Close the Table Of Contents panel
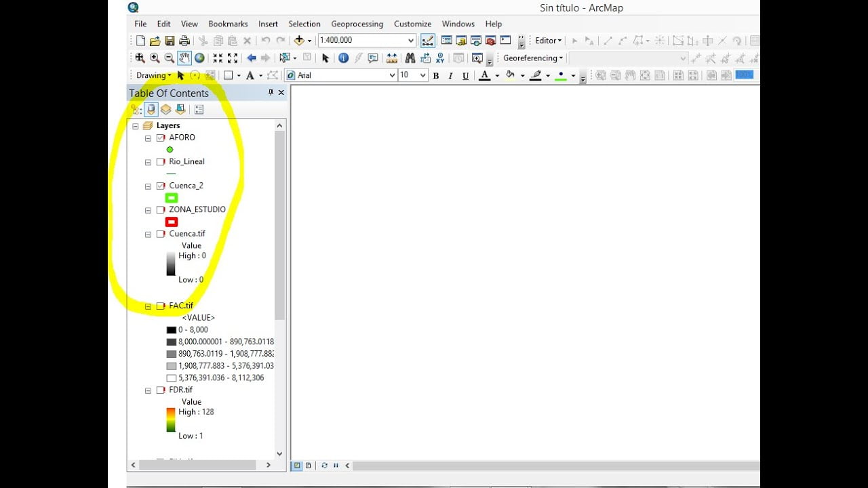This screenshot has width=868, height=488. (281, 93)
